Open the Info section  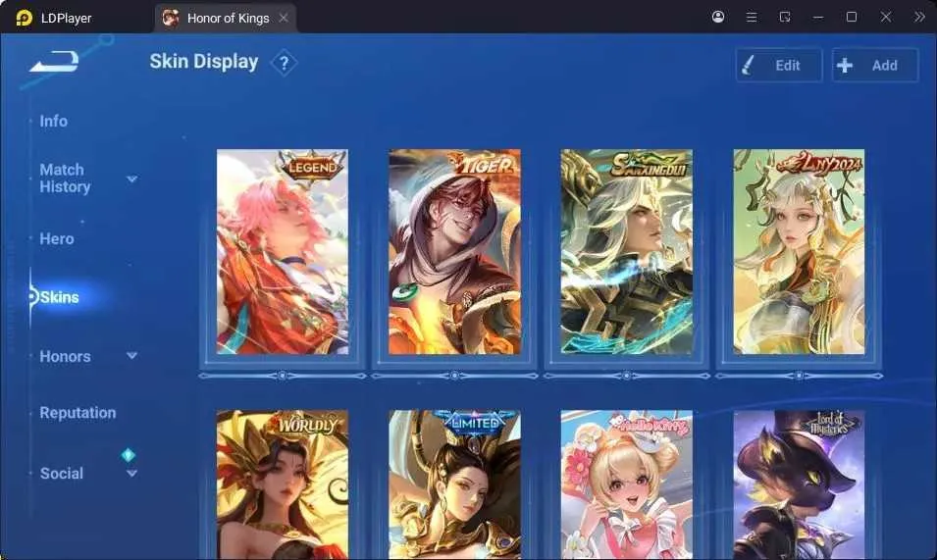[x=53, y=122]
